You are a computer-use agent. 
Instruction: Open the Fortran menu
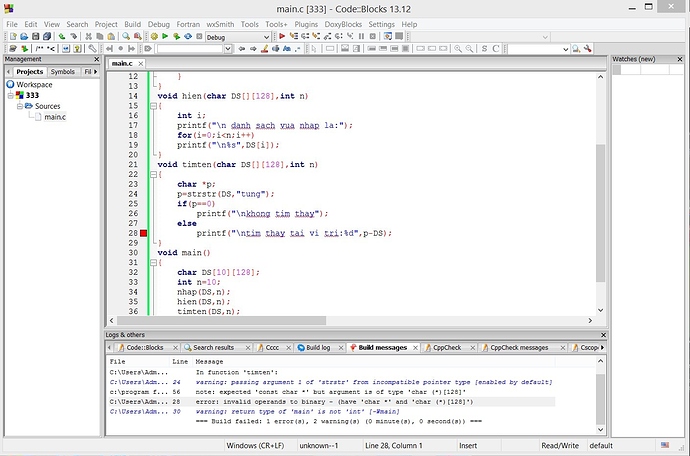pyautogui.click(x=190, y=23)
